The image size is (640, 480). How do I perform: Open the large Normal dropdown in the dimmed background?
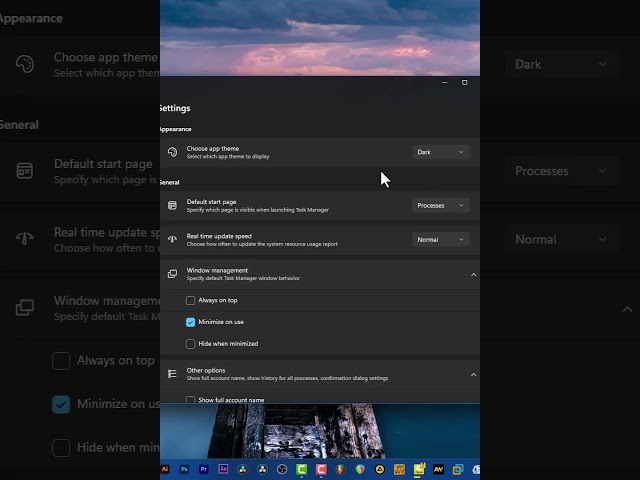(x=561, y=240)
